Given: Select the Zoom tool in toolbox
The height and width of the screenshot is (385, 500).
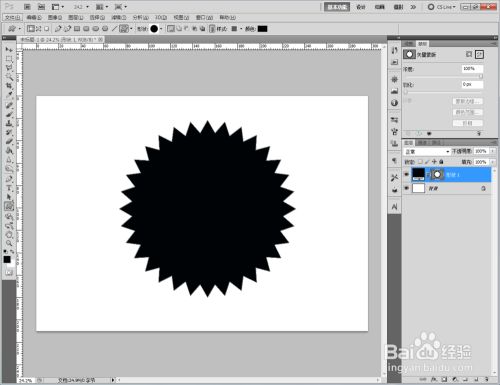Looking at the screenshot, I should 9,243.
